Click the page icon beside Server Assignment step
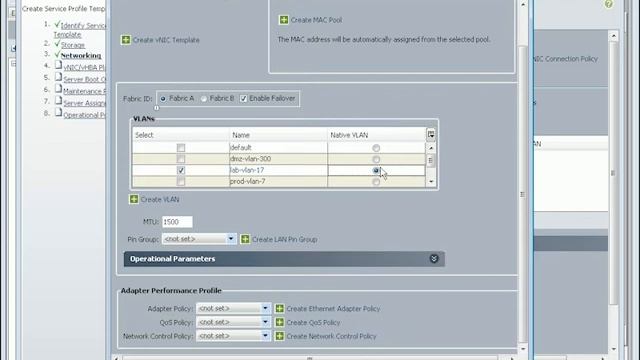This screenshot has height=360, width=640. (58, 101)
